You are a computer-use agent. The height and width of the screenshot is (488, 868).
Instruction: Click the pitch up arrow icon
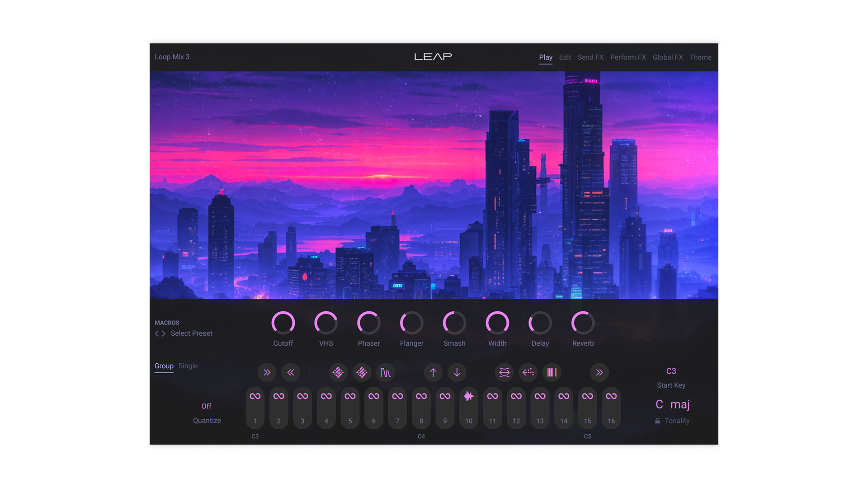coord(433,372)
